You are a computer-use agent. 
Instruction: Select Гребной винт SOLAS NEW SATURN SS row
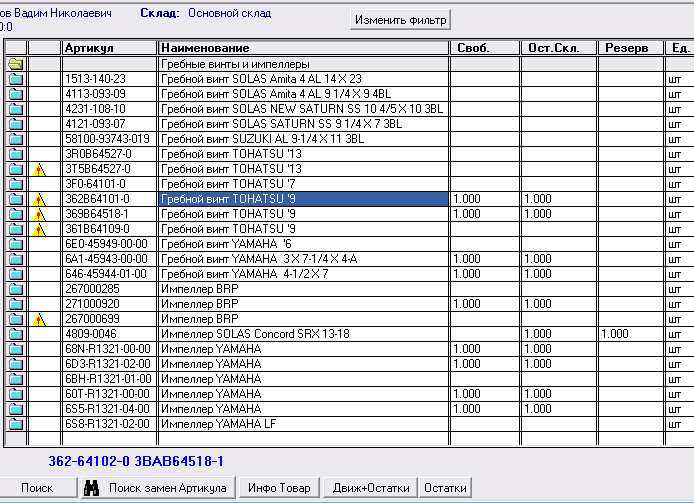pos(304,109)
